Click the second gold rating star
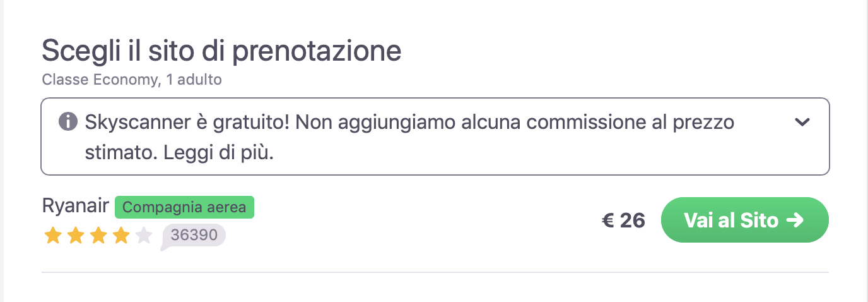 [76, 236]
